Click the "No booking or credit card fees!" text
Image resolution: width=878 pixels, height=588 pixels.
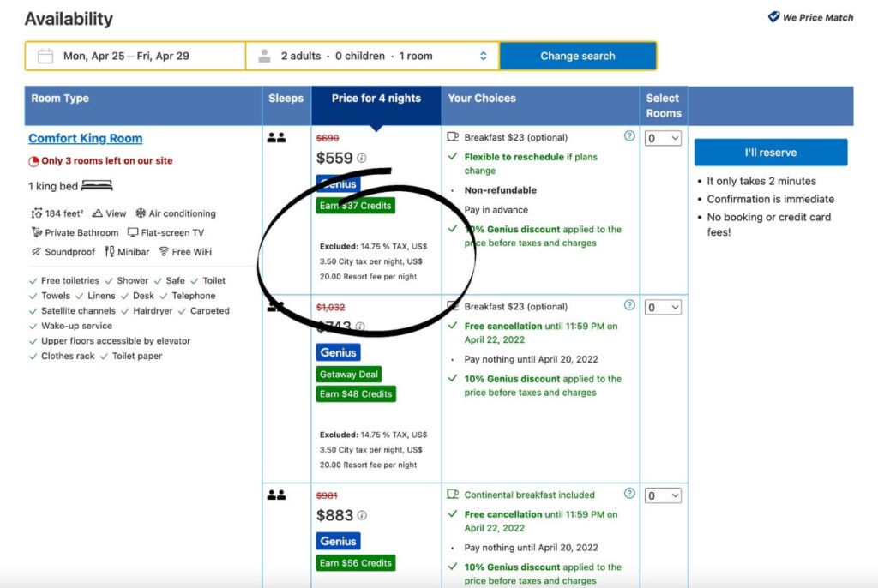(x=769, y=225)
